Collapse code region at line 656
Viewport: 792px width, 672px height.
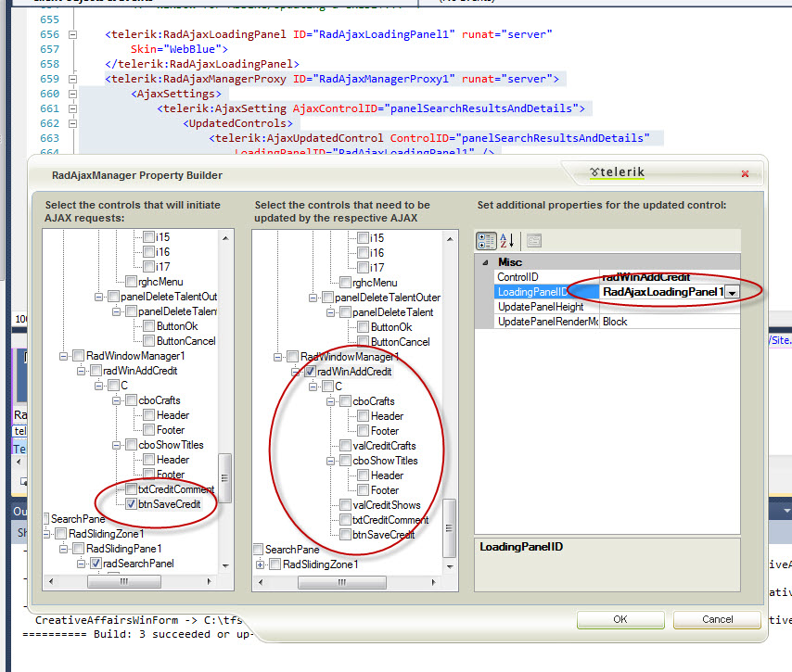pyautogui.click(x=72, y=35)
